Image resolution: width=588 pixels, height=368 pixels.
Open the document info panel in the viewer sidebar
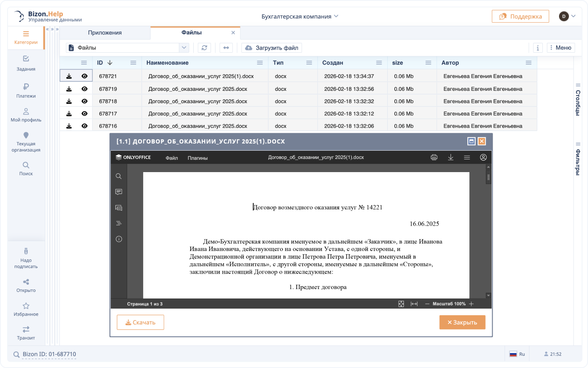[119, 239]
